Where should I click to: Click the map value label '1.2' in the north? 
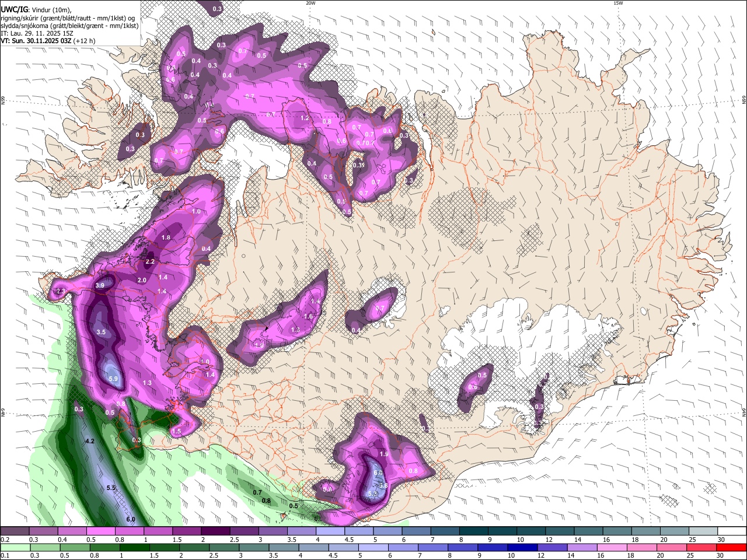(305, 118)
